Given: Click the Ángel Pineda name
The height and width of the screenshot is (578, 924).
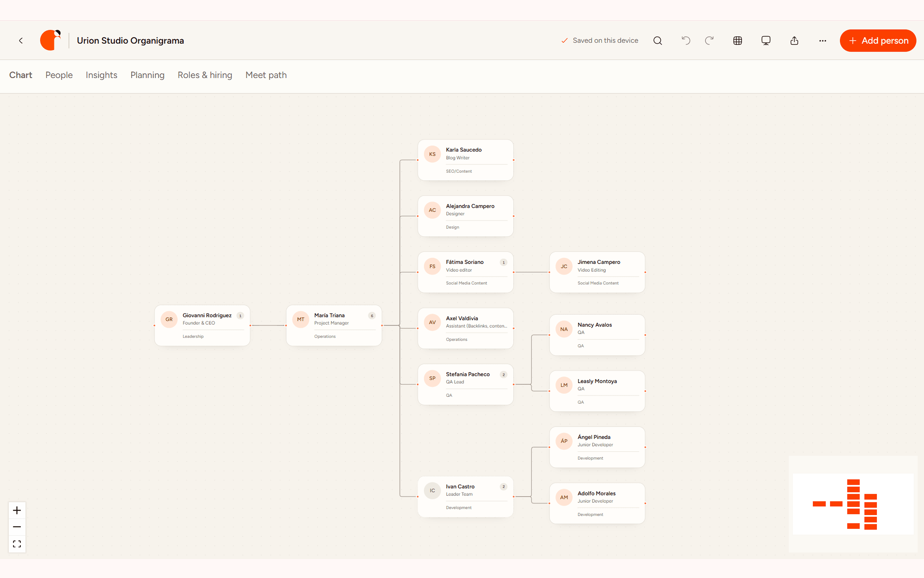Looking at the screenshot, I should point(594,437).
